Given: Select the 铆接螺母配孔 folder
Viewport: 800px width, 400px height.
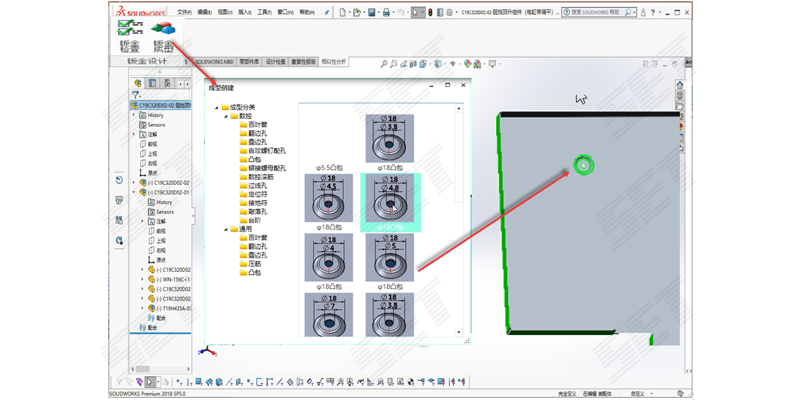Looking at the screenshot, I should [x=263, y=168].
